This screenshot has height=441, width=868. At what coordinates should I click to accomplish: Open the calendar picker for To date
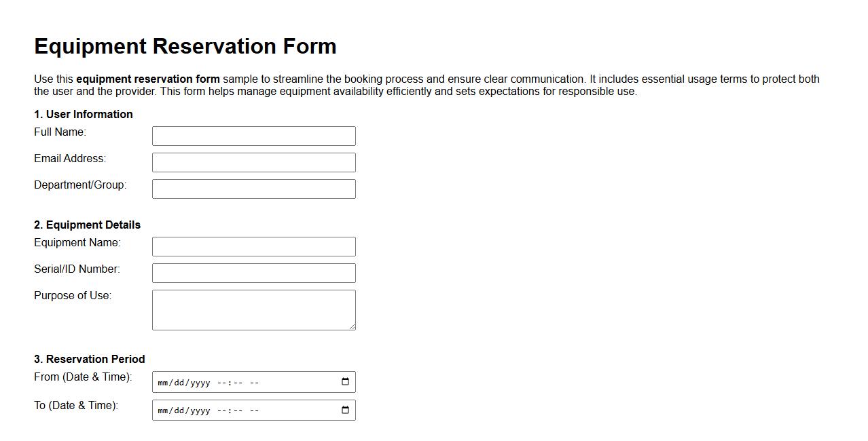[x=346, y=410]
